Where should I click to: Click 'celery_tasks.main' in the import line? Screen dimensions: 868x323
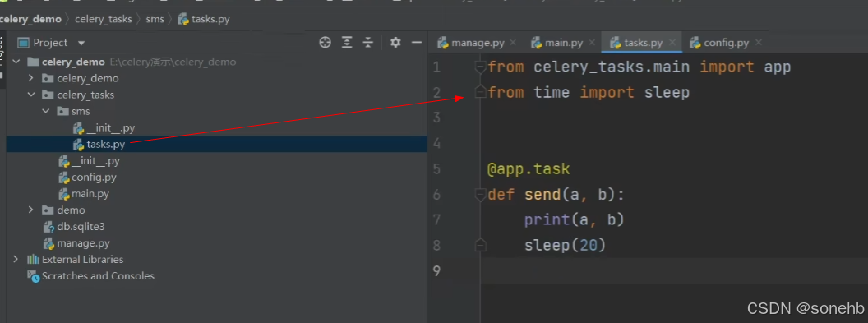pos(612,67)
